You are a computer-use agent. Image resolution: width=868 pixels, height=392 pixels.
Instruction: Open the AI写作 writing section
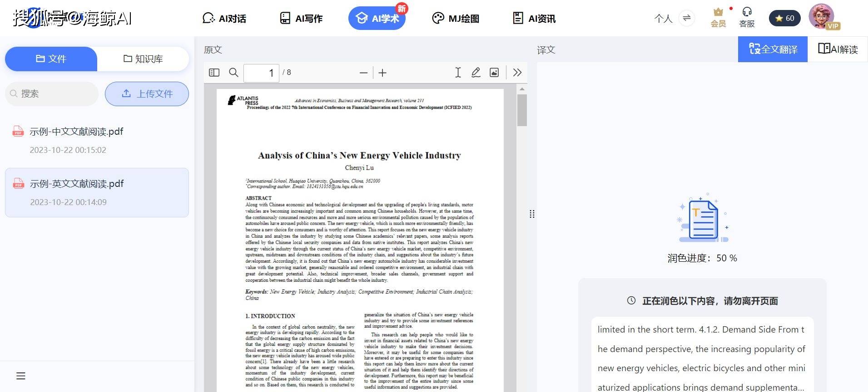(x=301, y=18)
